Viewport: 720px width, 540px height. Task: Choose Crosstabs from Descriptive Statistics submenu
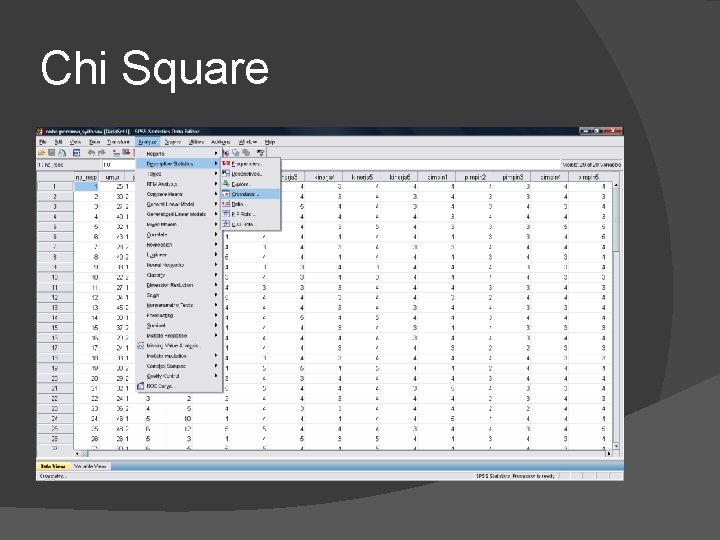250,194
